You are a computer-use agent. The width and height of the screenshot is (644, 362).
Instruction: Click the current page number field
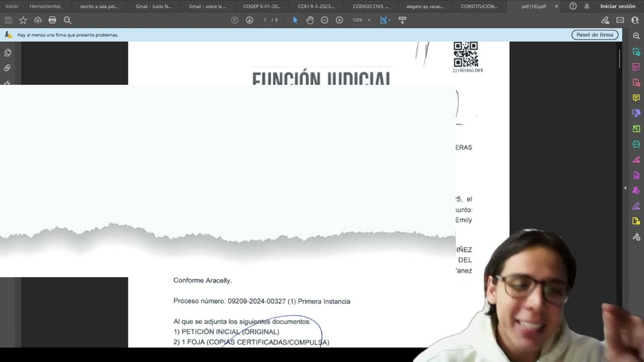(x=265, y=20)
